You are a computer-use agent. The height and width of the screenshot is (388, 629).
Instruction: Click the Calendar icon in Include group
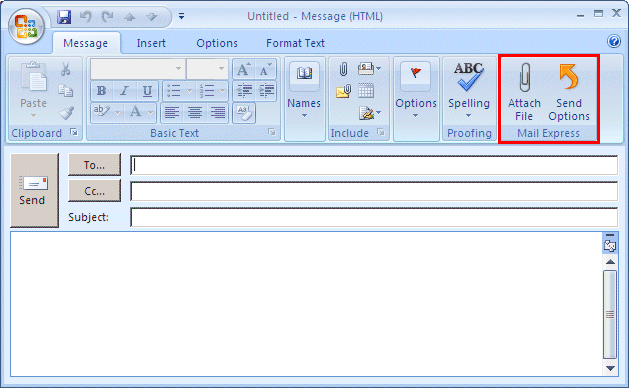click(366, 91)
